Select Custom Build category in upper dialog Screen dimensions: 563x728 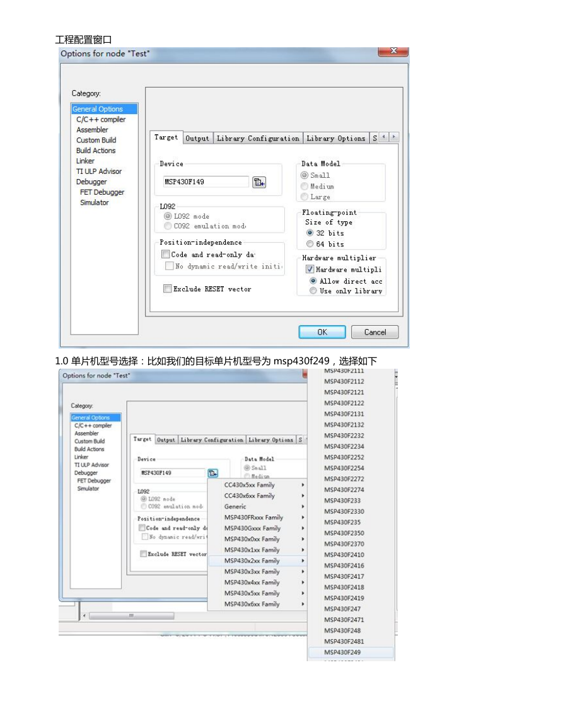pos(96,140)
